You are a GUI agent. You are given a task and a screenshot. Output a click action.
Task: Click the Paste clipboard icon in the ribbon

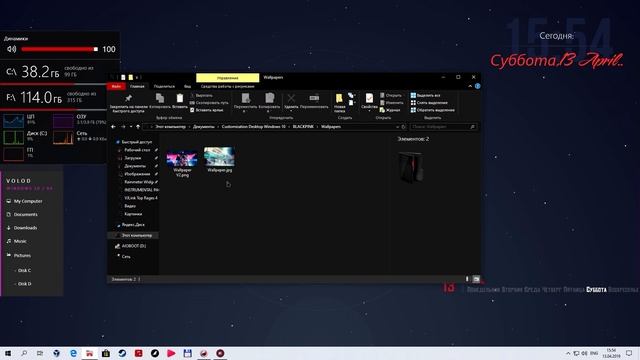pos(180,98)
